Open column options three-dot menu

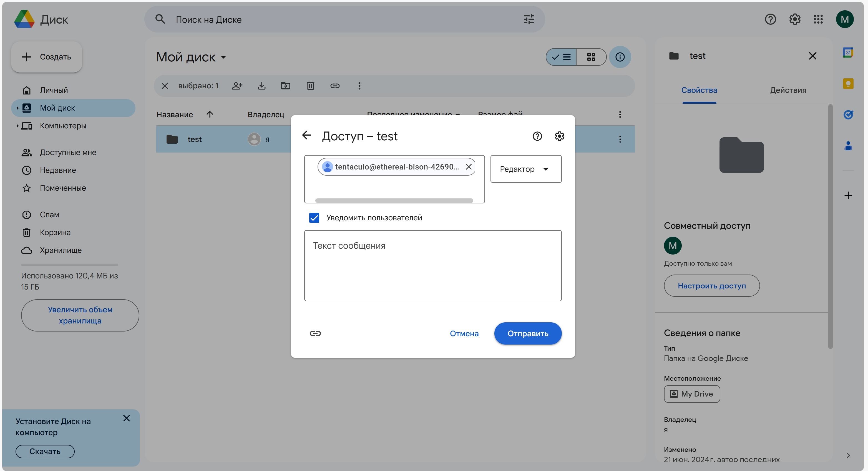click(620, 114)
